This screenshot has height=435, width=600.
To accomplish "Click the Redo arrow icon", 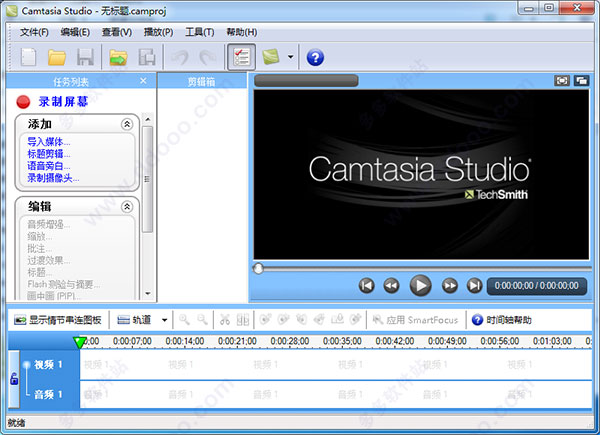I will pyautogui.click(x=208, y=57).
